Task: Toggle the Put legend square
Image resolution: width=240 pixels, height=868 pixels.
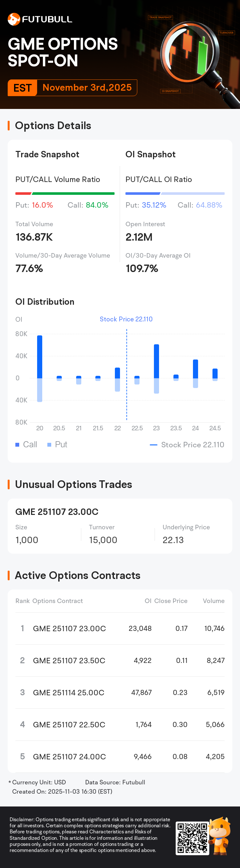Action: click(x=50, y=445)
